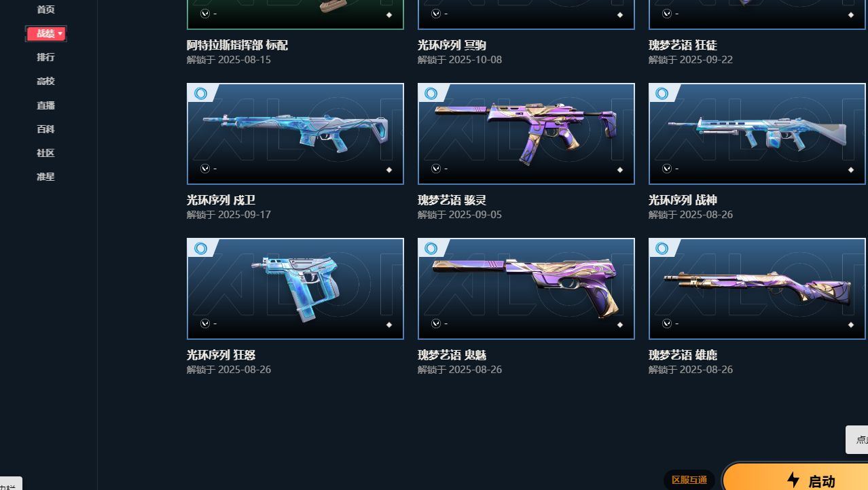Click diamond icon on 光环序列 战神 card
Viewport: 868px width, 490px height.
(851, 170)
